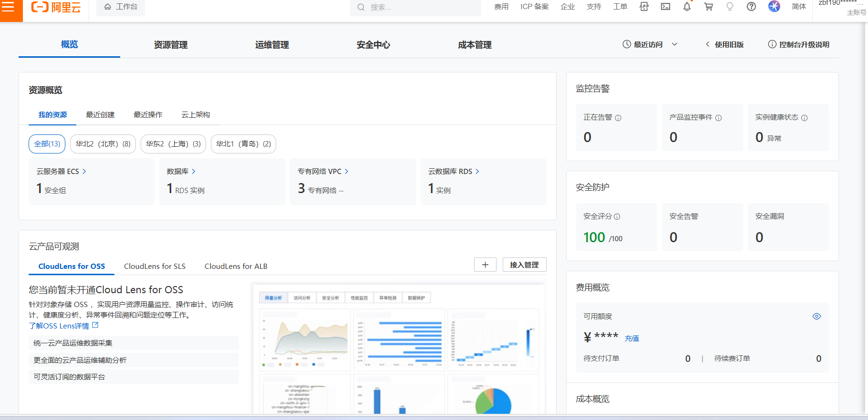Open the mobile APP icon in header
Viewport: 868px width, 420px height.
tap(644, 7)
